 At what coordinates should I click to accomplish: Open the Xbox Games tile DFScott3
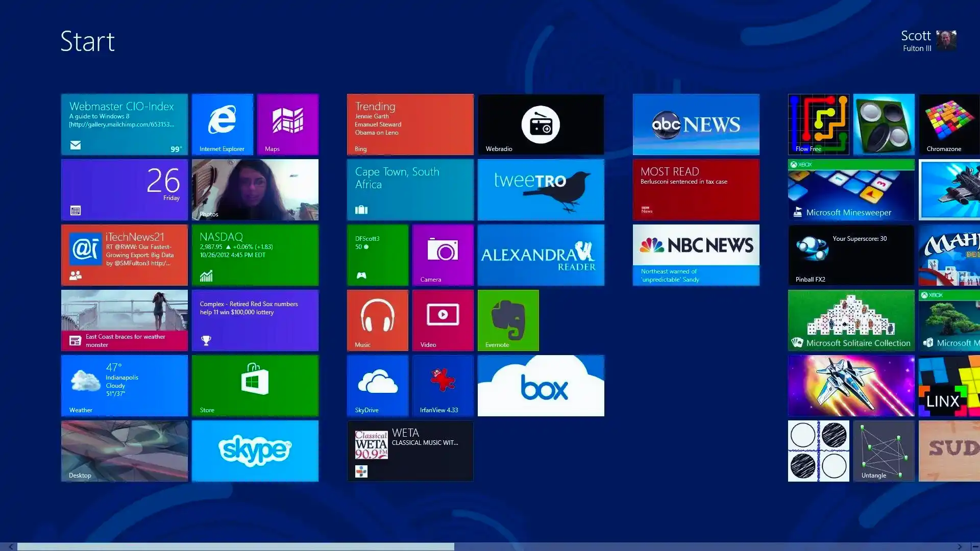tap(378, 255)
